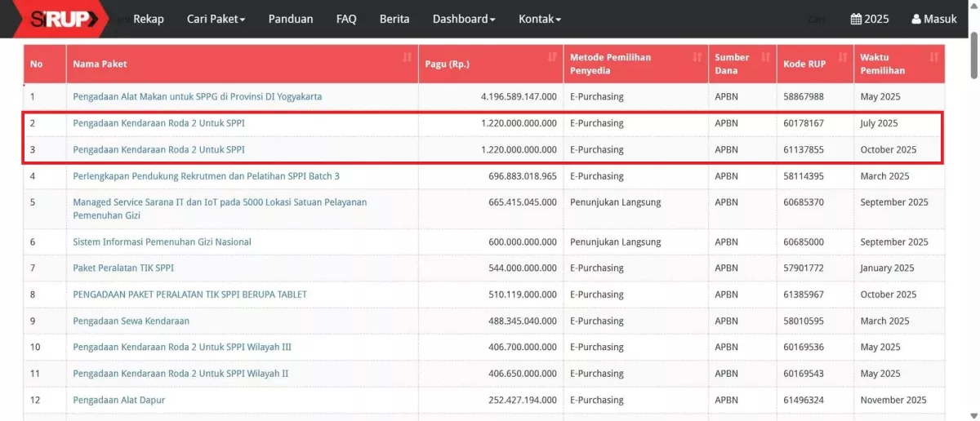This screenshot has height=421, width=980.
Task: Expand the Dashboard dropdown menu
Action: tap(463, 19)
